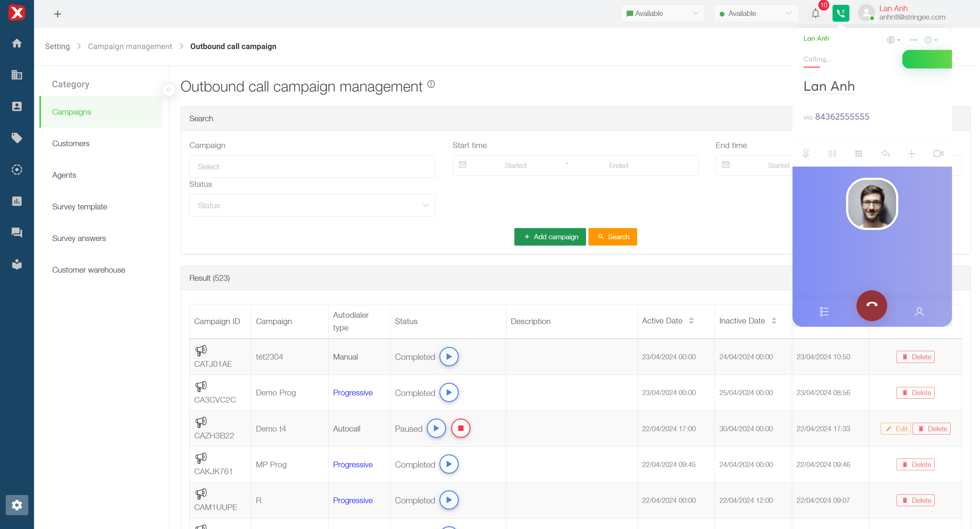Click the Add campaign button

tap(550, 237)
